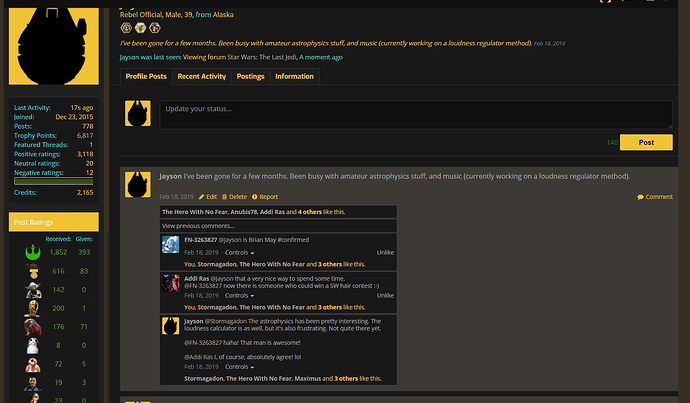Screen dimensions: 690x403
Task: Select the rating icon with 176 received
Action: tap(33, 326)
